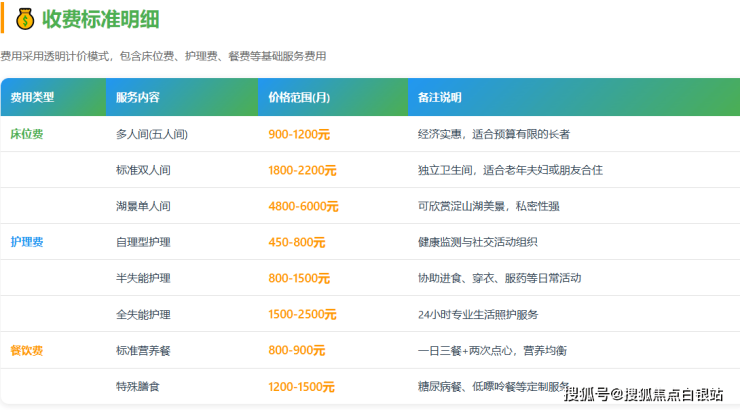
Task: Click the 半失能护理 price 800-1500元
Action: tap(299, 278)
